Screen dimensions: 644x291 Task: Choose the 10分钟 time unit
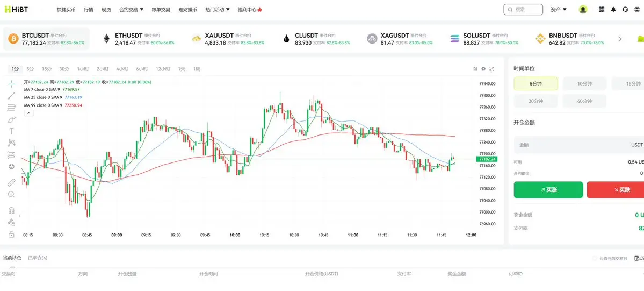click(584, 83)
